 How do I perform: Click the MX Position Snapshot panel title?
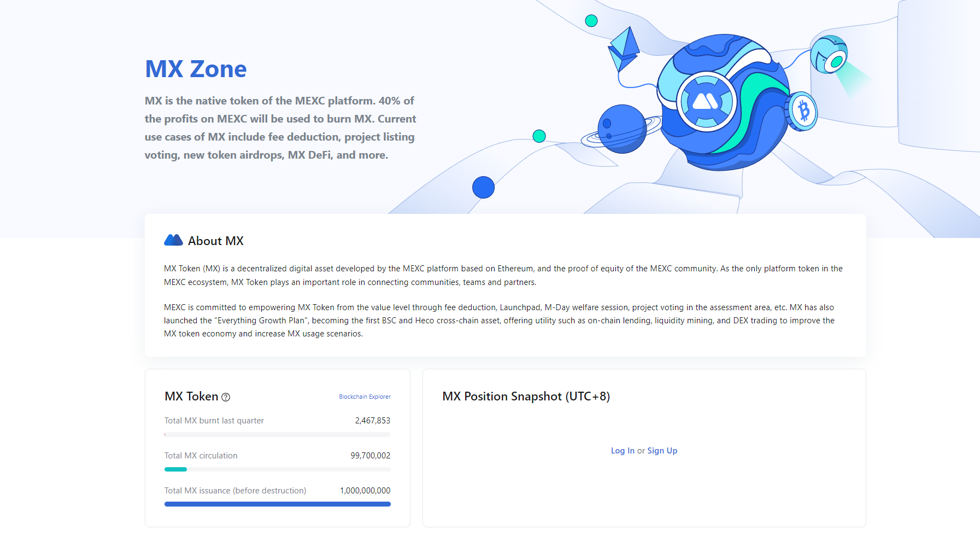[527, 396]
